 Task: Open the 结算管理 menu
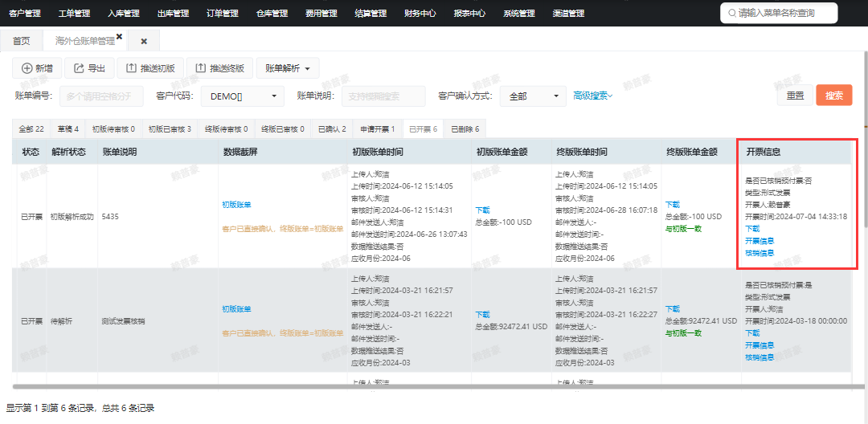tap(371, 14)
